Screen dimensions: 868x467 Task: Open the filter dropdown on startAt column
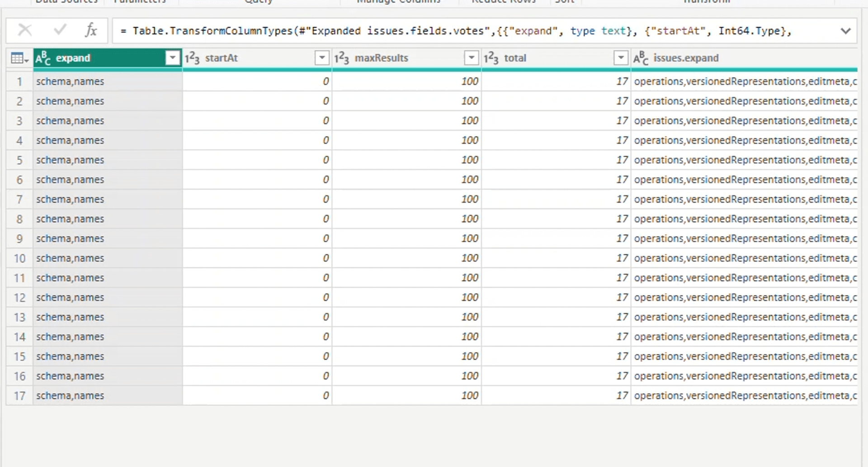(322, 58)
